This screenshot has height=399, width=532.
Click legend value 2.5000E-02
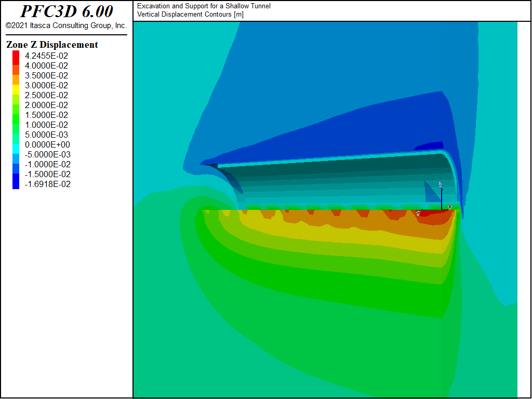tap(46, 95)
